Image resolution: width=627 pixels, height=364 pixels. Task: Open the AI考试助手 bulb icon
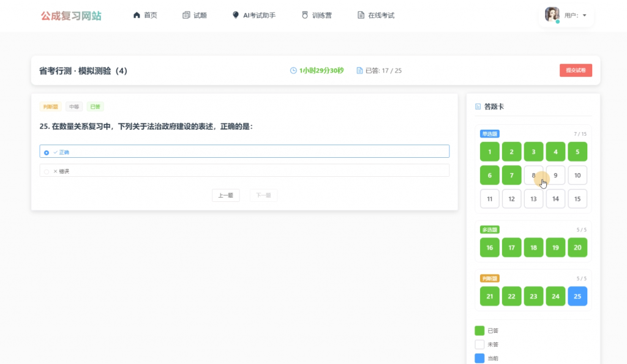click(236, 15)
